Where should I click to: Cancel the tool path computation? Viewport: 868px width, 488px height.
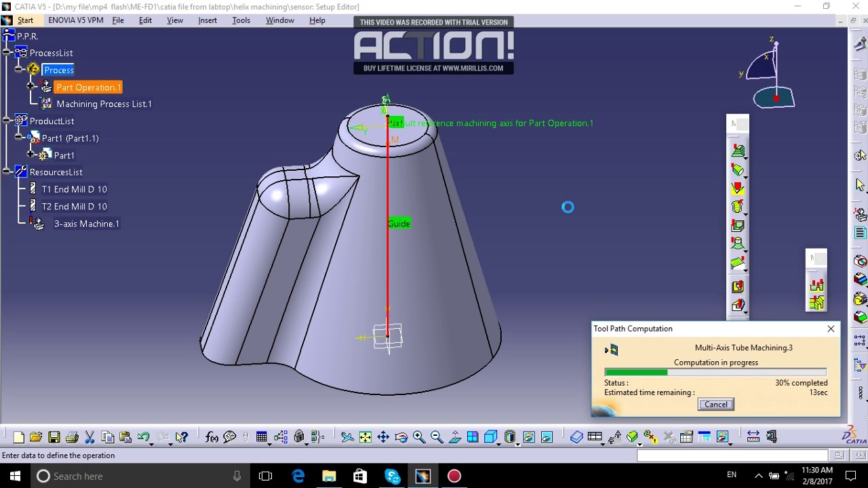pyautogui.click(x=715, y=405)
